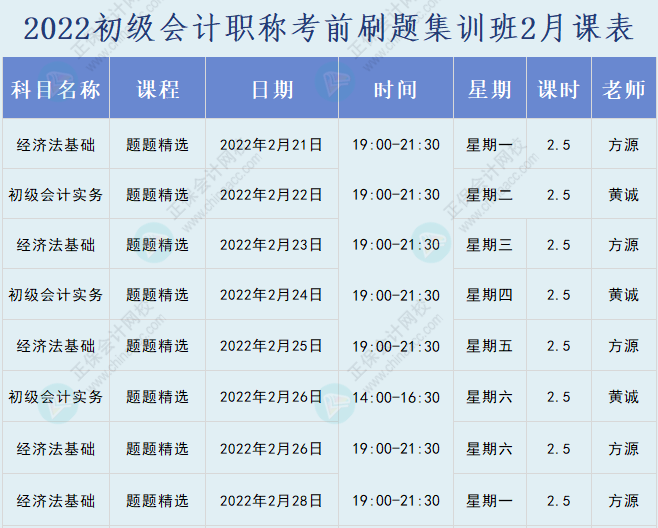Select teacher 黄诚 in the 2月24日 row
The image size is (658, 528).
click(624, 295)
